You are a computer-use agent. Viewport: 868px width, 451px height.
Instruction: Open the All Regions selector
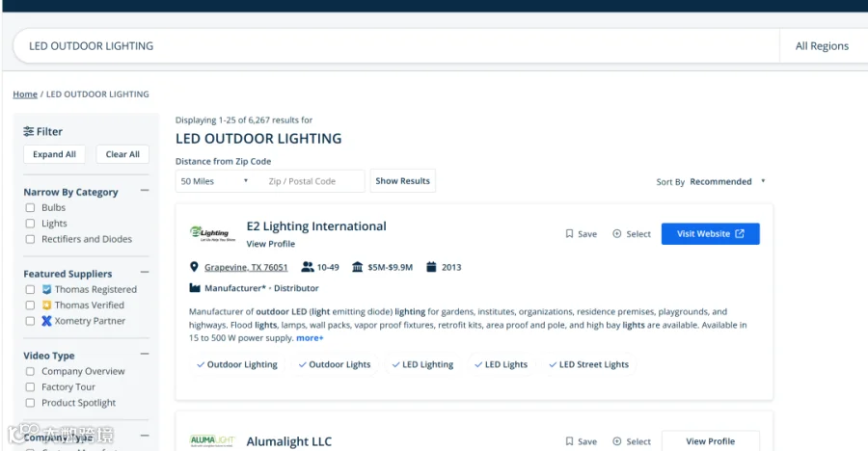pyautogui.click(x=822, y=46)
